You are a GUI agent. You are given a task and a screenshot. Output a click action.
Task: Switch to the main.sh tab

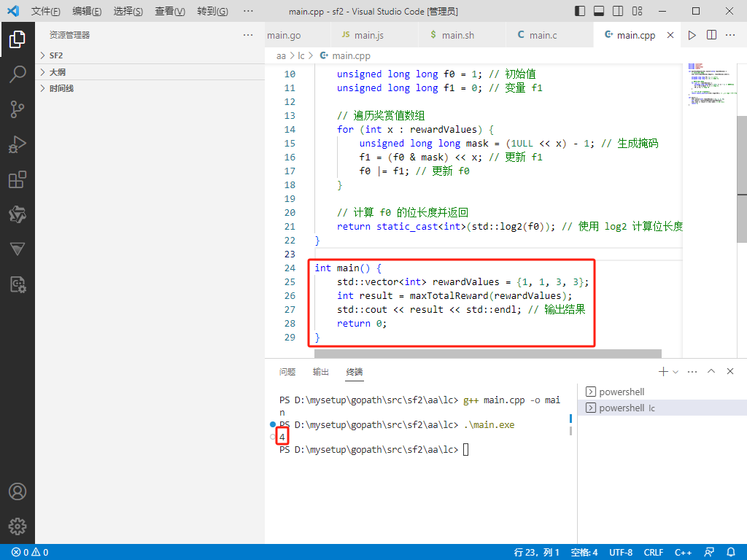click(462, 35)
